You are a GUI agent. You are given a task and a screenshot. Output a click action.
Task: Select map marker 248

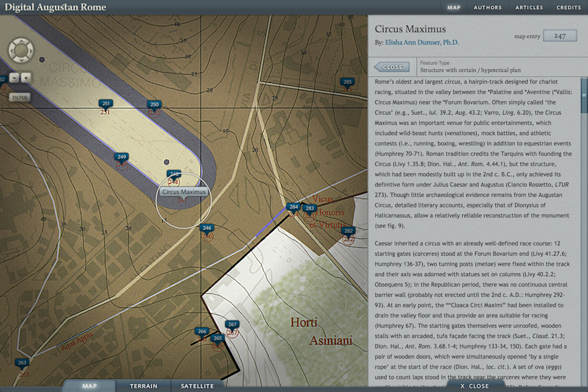pos(174,175)
